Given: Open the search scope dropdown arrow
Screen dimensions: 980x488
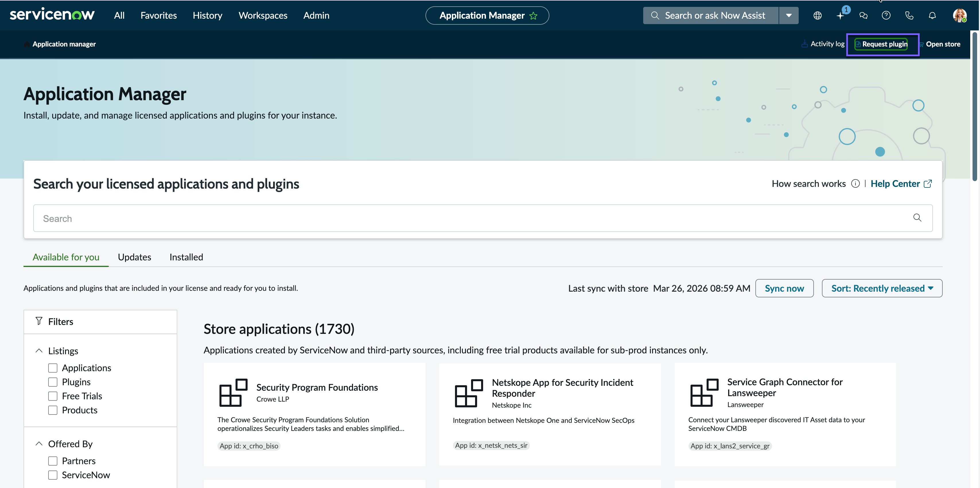Looking at the screenshot, I should point(789,16).
